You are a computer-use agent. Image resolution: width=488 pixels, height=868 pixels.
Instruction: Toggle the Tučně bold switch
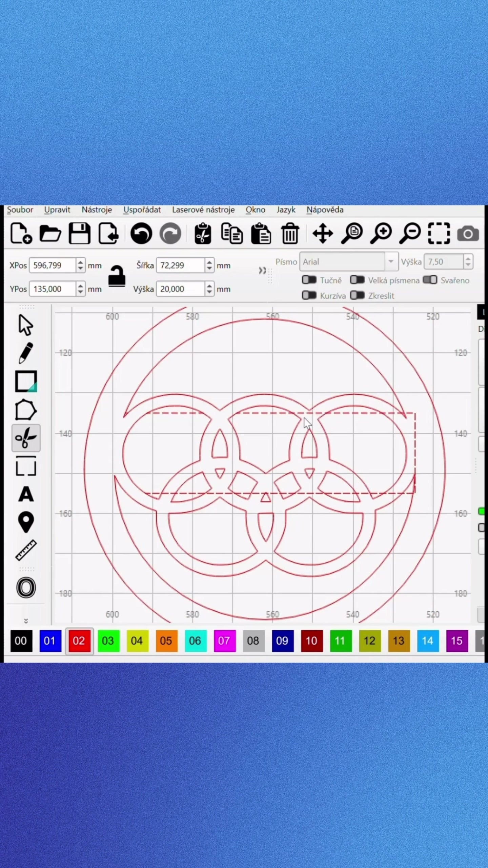[x=309, y=280]
